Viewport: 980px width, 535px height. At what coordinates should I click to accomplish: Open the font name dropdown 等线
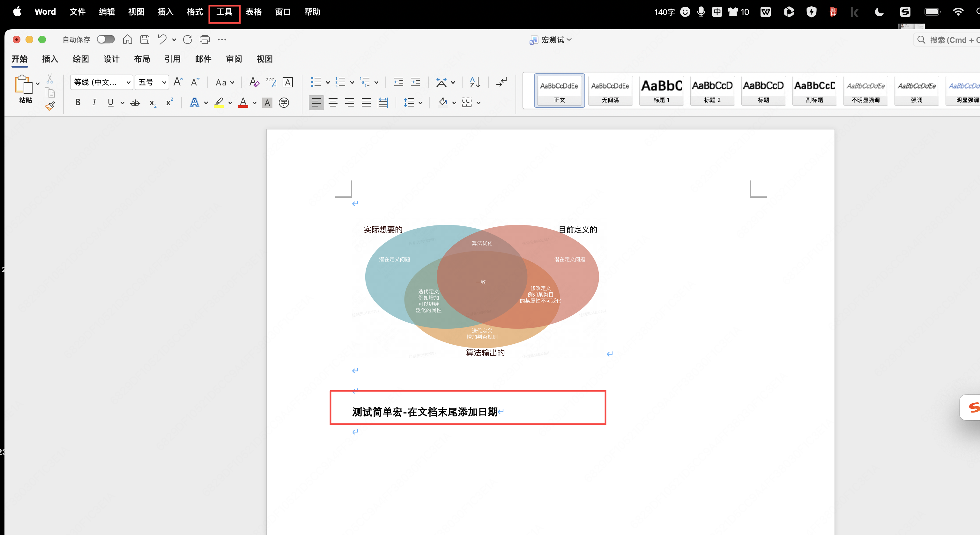(101, 82)
